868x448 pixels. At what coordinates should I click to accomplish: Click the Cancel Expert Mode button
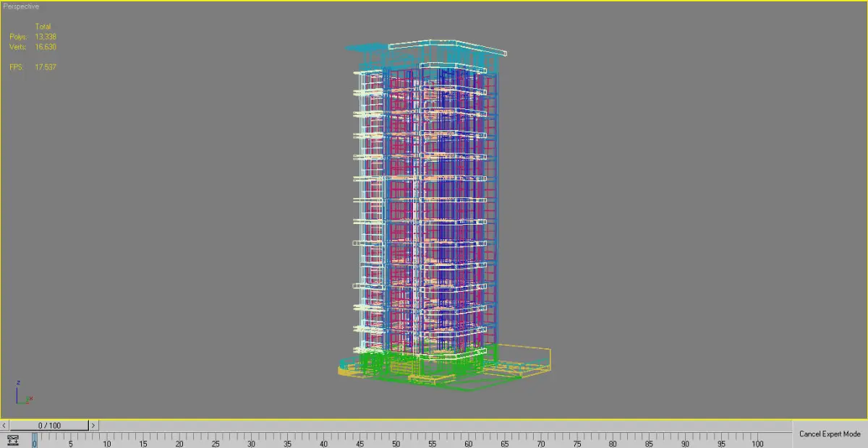830,434
